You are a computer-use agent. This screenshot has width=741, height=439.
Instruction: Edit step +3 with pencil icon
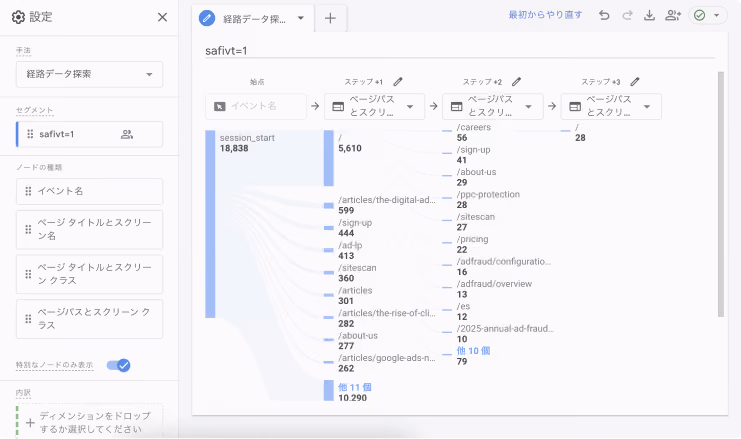coord(635,82)
